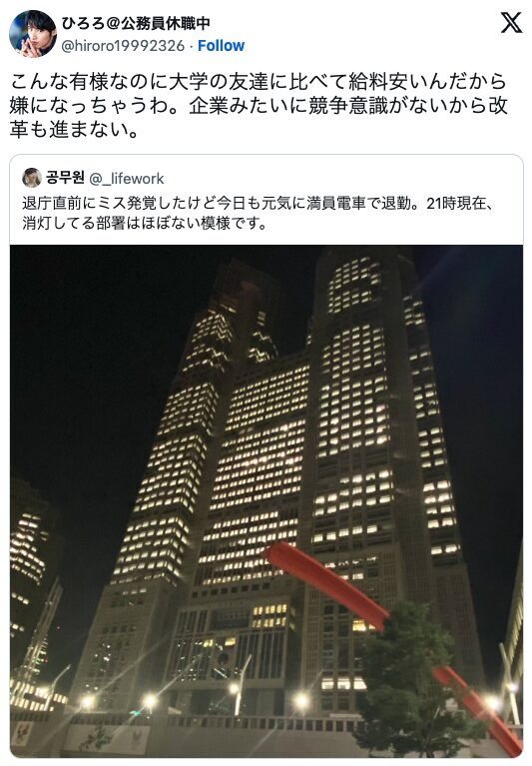Open the @_lifework handle
The height and width of the screenshot is (766, 532).
click(x=127, y=179)
